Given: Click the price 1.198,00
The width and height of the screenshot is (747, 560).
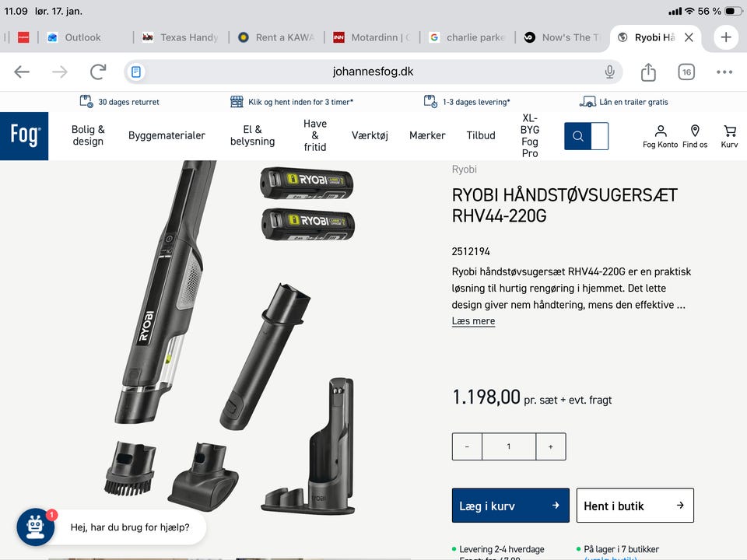Looking at the screenshot, I should pyautogui.click(x=486, y=397).
